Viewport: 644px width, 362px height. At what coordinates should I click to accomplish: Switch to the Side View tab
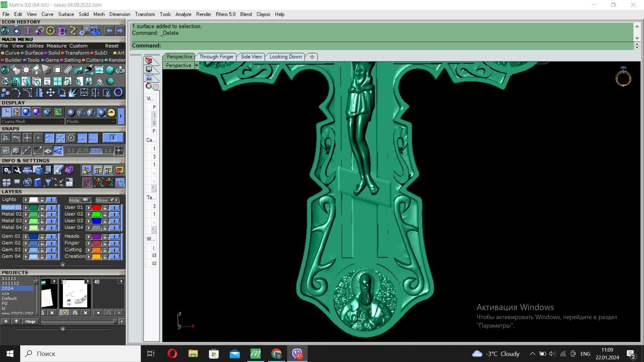(251, 57)
